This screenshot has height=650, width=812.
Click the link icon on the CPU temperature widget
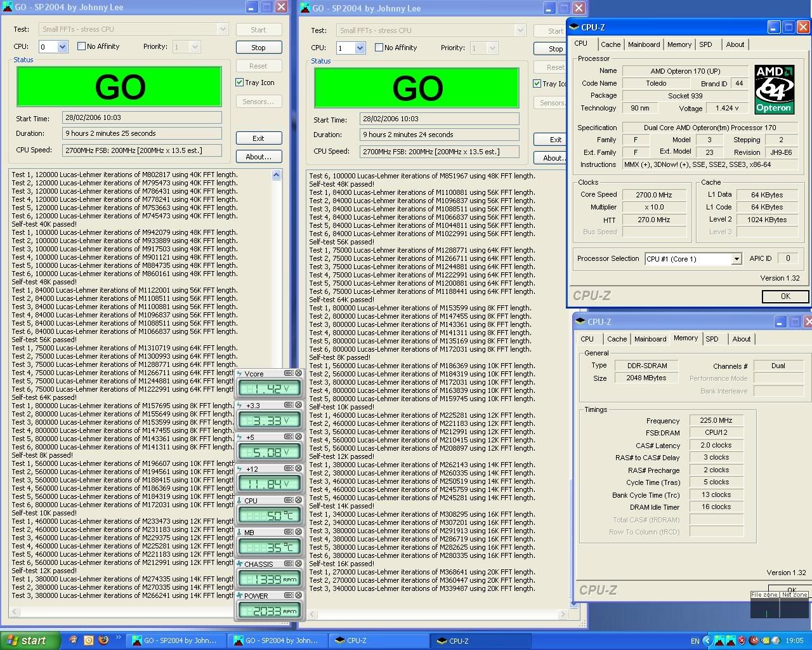pos(289,500)
